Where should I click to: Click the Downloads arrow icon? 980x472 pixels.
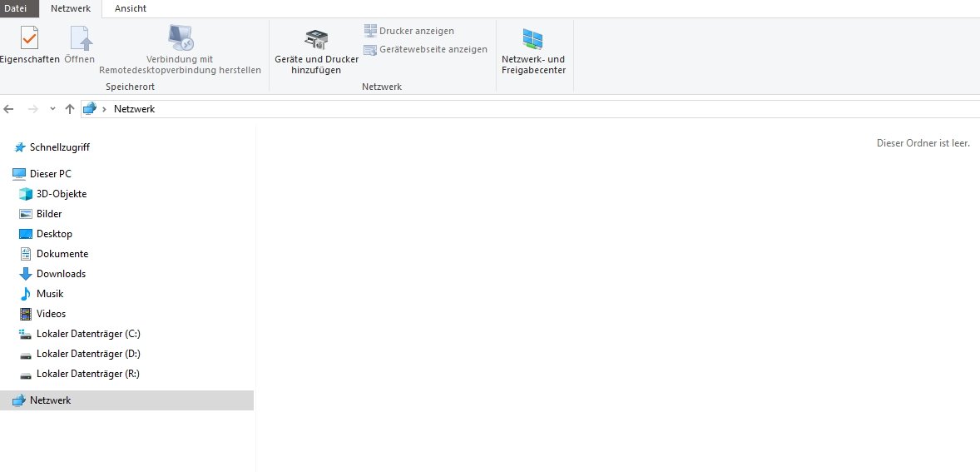(26, 274)
